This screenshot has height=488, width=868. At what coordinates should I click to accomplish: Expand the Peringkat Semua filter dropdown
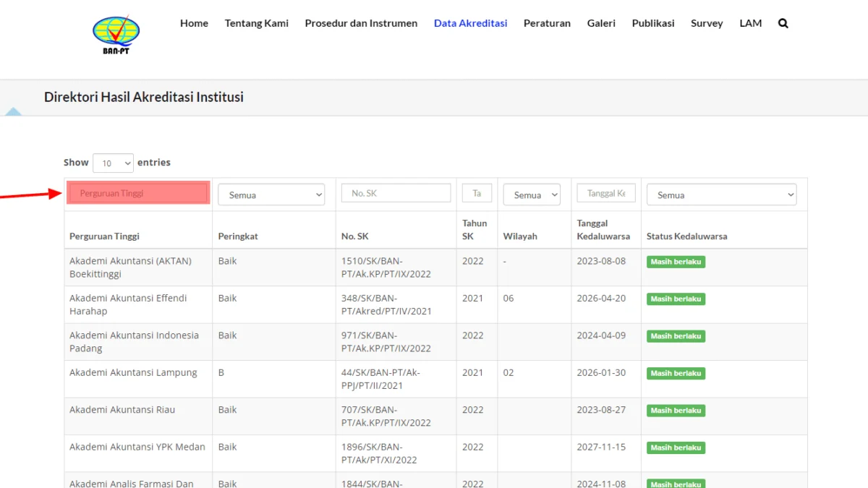(x=271, y=194)
